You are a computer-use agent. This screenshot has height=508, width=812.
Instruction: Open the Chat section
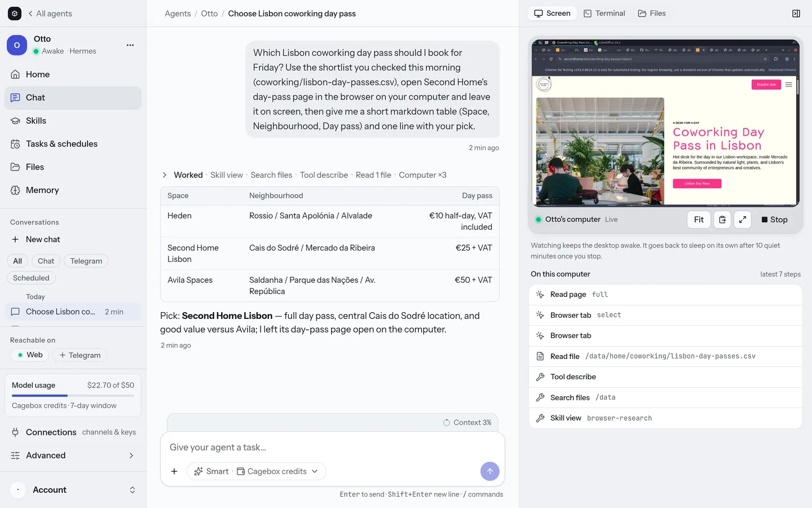[73, 98]
